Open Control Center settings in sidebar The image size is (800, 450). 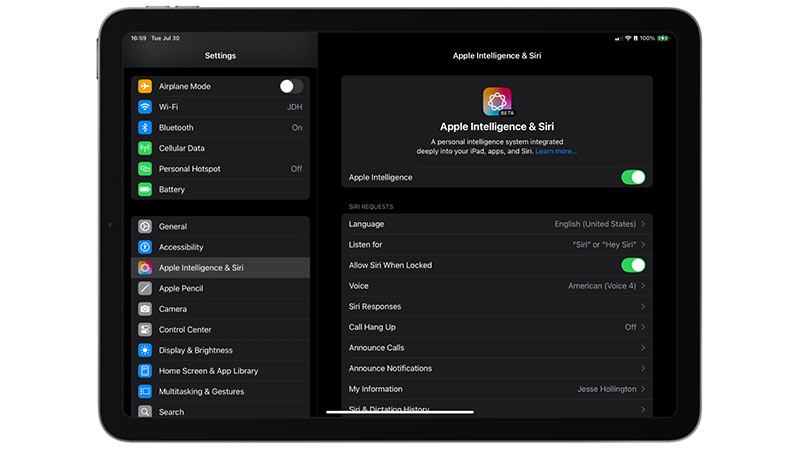[x=220, y=330]
